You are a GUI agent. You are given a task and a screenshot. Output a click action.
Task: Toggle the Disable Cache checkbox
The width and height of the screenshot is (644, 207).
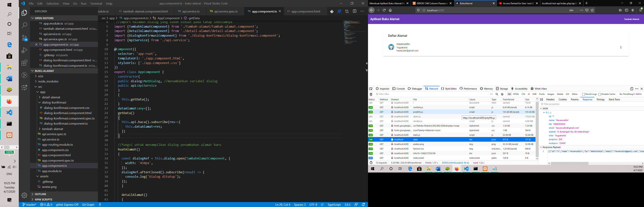tap(600, 94)
